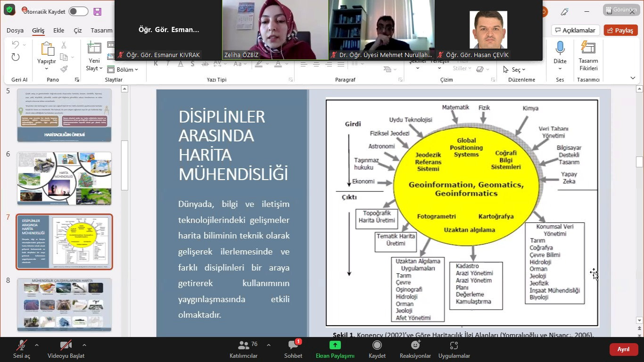Open Yazı Tipi font dialog launcher
The height and width of the screenshot is (362, 644).
[x=291, y=80]
